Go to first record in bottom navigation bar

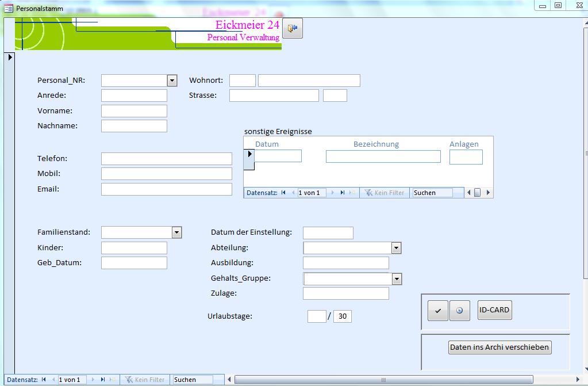coord(44,380)
